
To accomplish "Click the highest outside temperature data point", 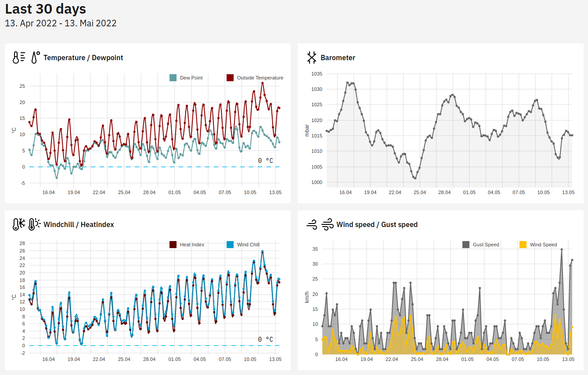I will pos(263,83).
